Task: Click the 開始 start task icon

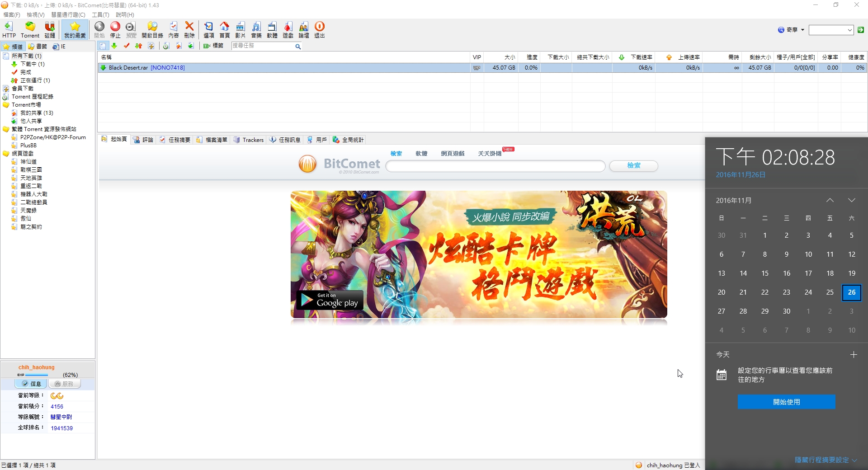Action: [99, 30]
